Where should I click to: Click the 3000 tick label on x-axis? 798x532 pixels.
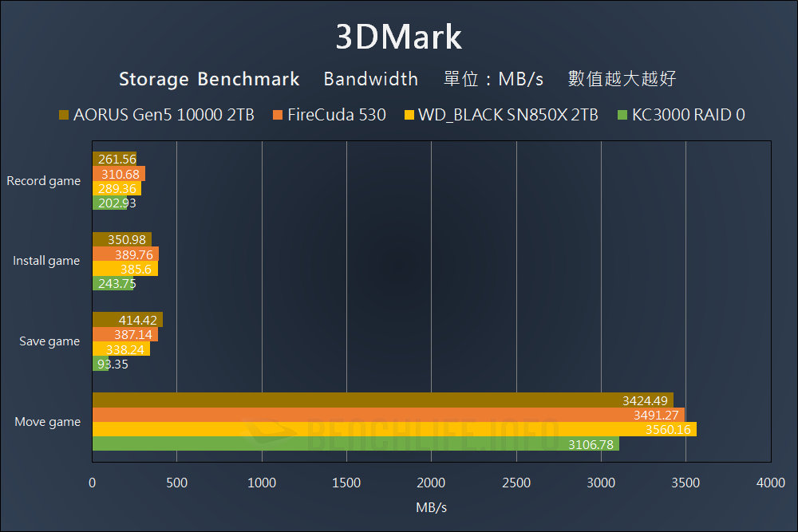[x=601, y=483]
